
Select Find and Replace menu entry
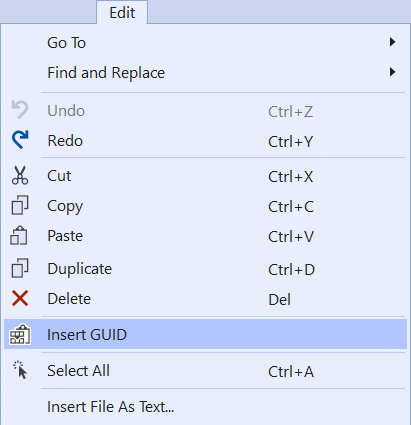206,73
